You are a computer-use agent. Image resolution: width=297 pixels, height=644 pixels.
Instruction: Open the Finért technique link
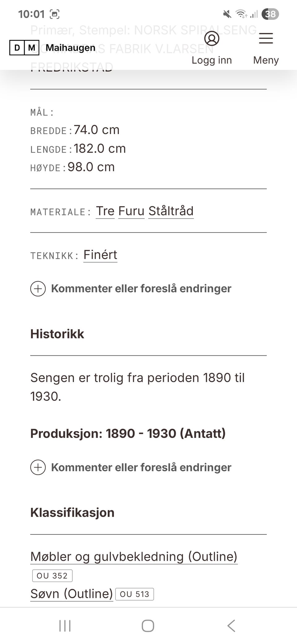100,255
